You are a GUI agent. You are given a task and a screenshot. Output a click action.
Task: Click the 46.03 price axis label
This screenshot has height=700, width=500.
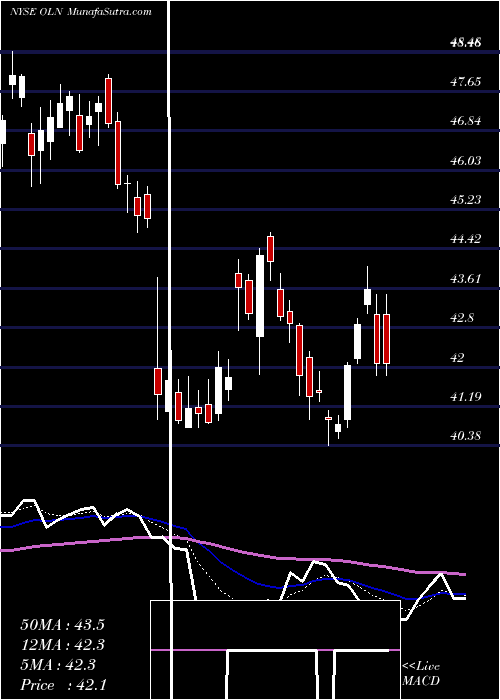click(466, 161)
